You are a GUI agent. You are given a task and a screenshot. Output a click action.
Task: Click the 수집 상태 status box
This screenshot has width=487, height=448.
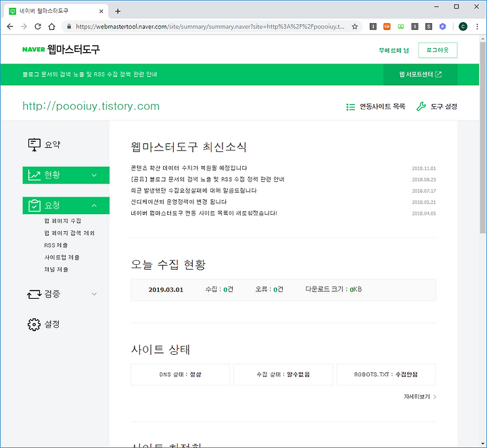coord(283,375)
